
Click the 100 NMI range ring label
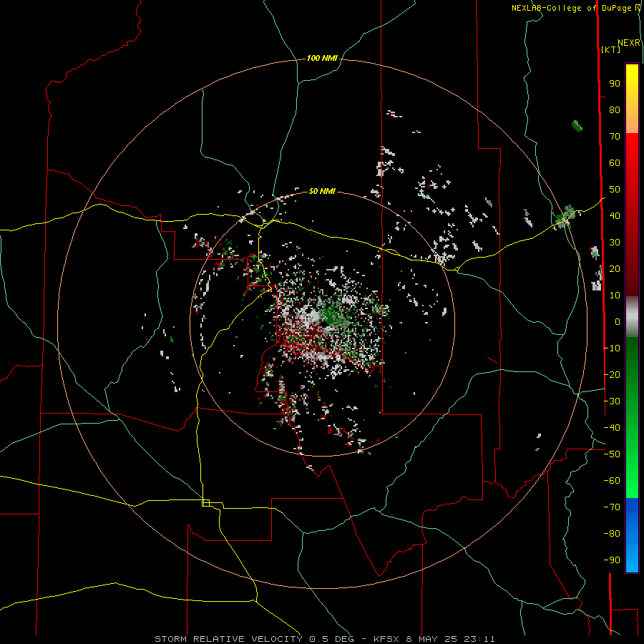322,59
